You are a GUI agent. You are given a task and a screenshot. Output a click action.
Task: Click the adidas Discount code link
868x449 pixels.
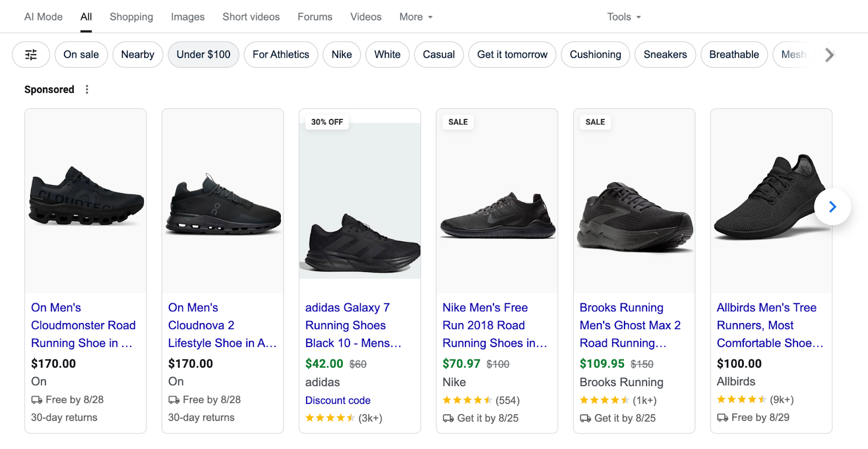coord(337,401)
